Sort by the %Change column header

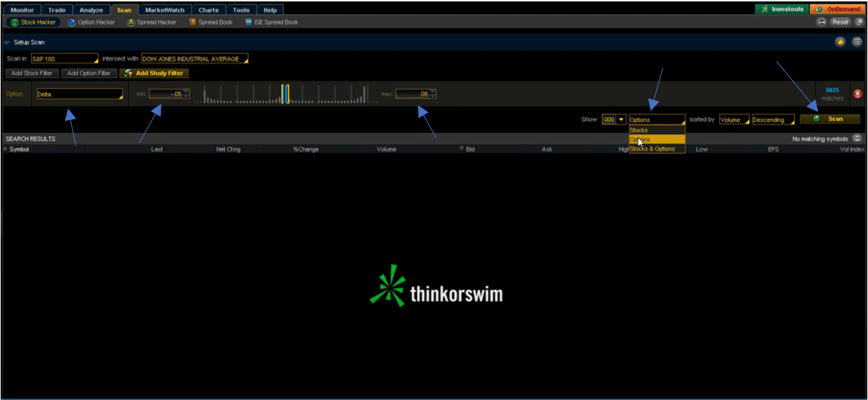coord(306,149)
